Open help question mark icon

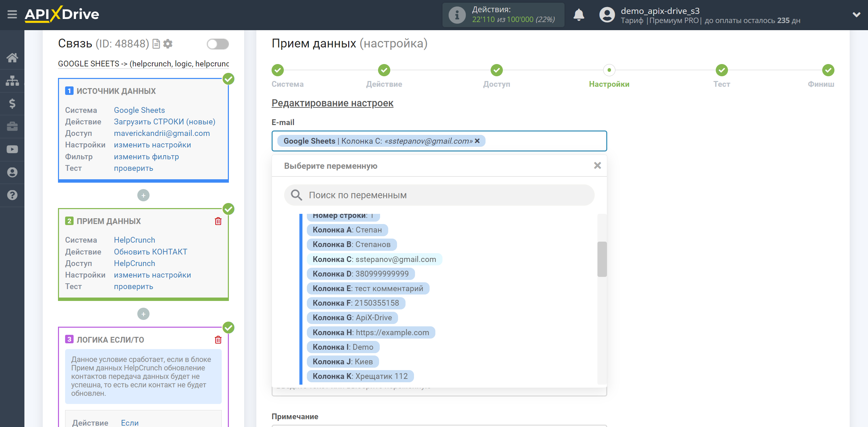pos(12,195)
